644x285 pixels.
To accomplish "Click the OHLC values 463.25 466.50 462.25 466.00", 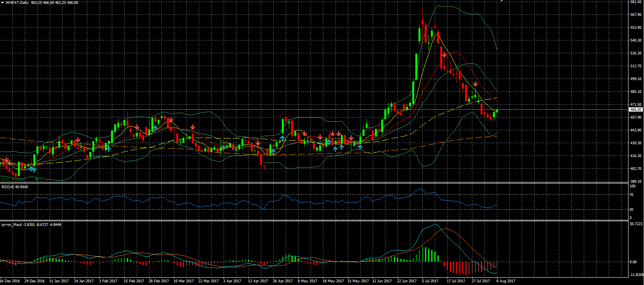I will click(x=55, y=3).
